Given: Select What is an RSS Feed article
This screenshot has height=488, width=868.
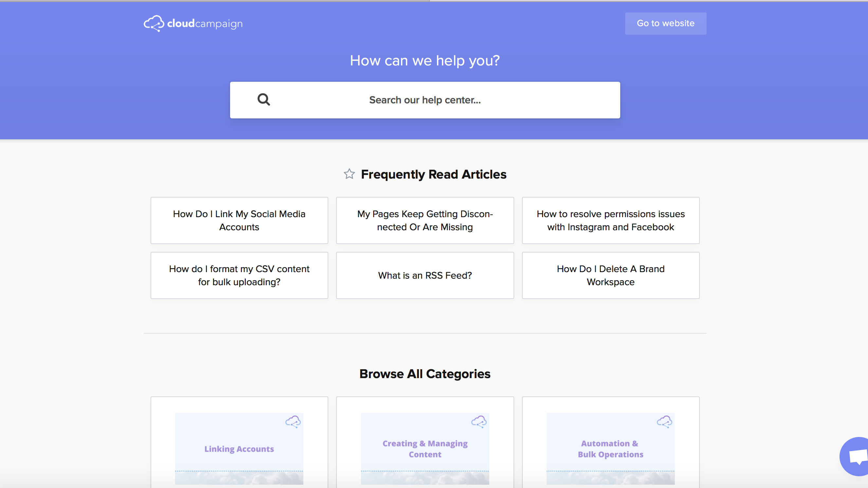Looking at the screenshot, I should tap(425, 275).
